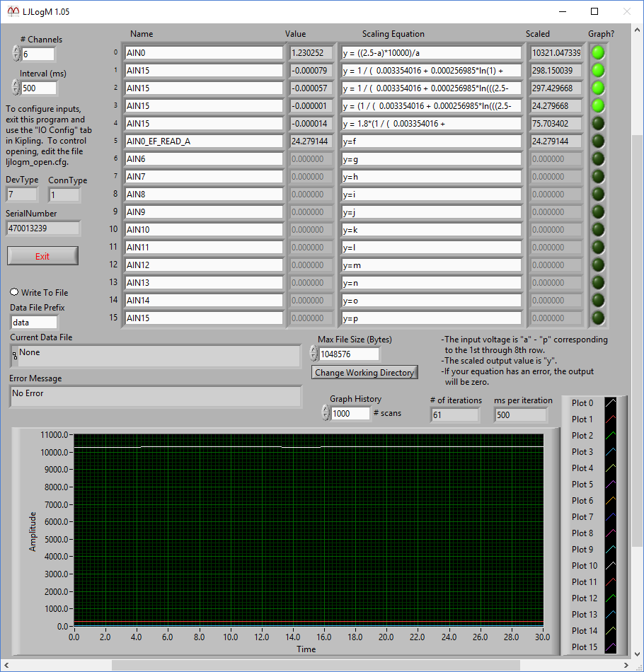Increase Graph History scans using the stepper
The height and width of the screenshot is (672, 644).
point(325,410)
